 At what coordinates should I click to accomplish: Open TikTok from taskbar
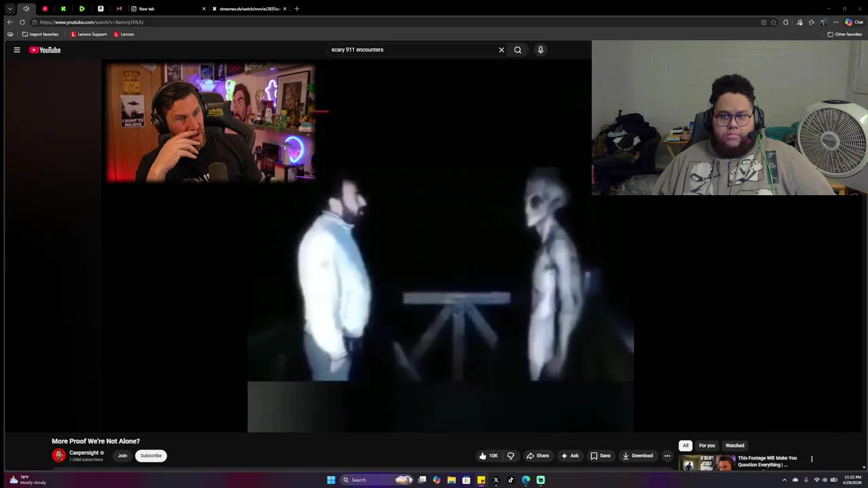[x=511, y=480]
